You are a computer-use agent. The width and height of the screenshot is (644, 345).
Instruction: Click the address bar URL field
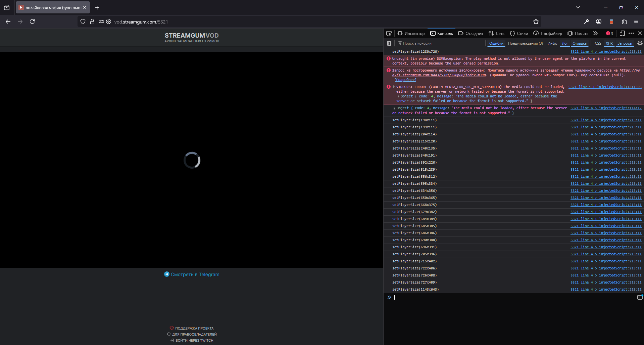[x=309, y=22]
